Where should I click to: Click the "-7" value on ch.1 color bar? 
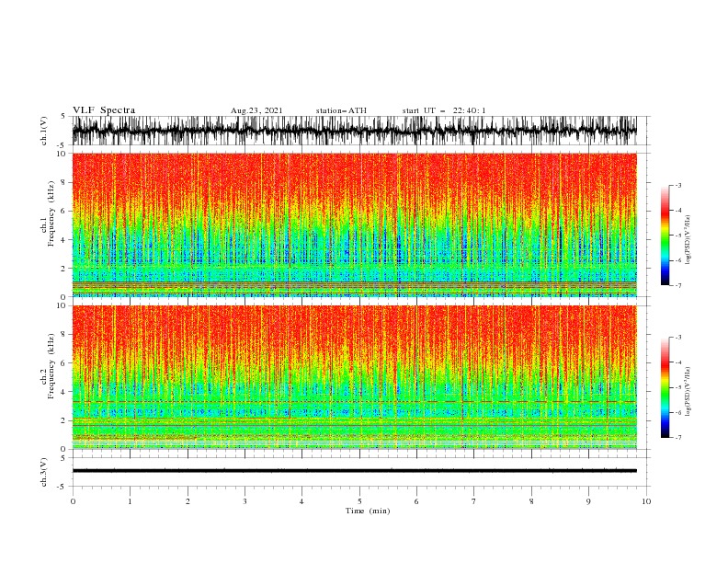677,285
